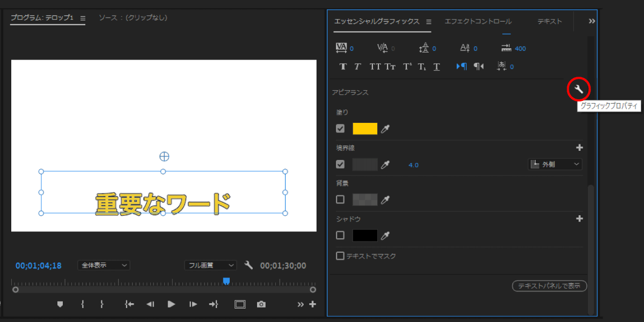
Task: Toggle safe margins frame icon
Action: click(240, 304)
